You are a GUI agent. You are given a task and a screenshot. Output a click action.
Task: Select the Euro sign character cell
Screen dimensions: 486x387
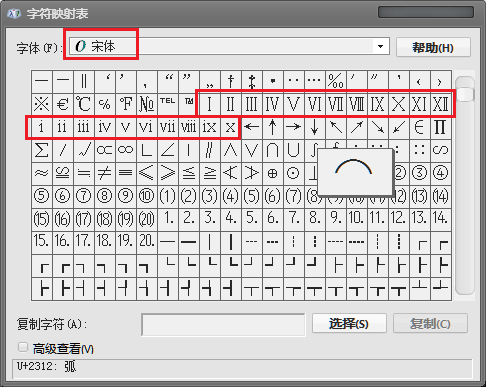point(63,104)
